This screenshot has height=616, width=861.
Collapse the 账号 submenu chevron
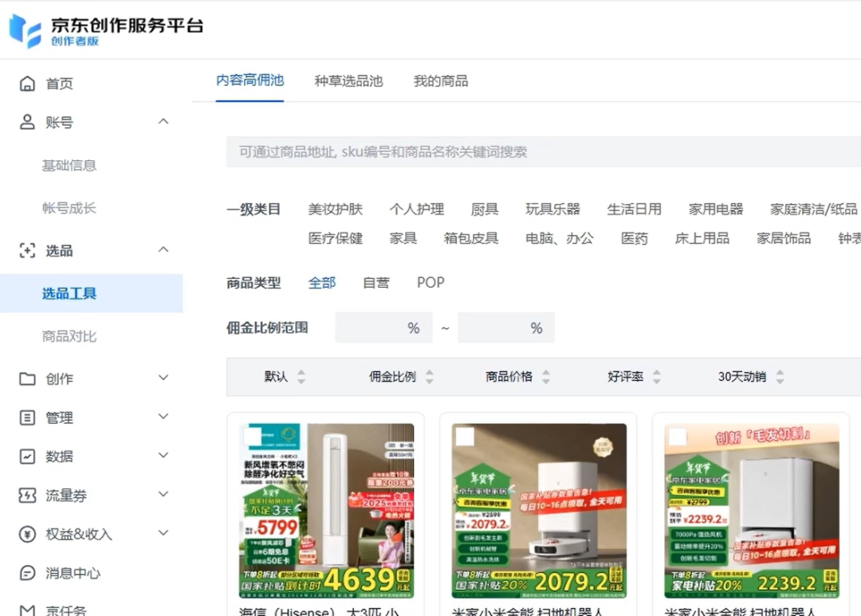pyautogui.click(x=163, y=121)
